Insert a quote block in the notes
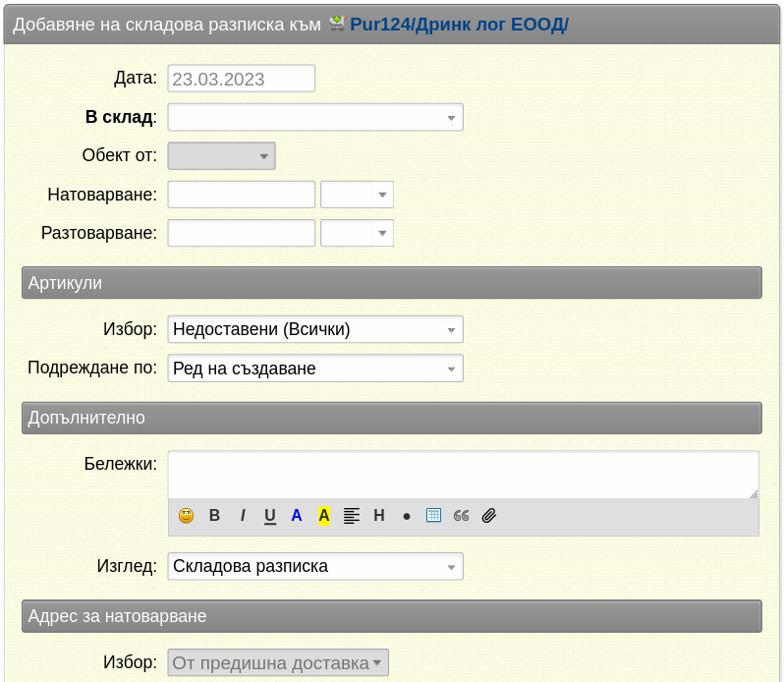 point(461,516)
